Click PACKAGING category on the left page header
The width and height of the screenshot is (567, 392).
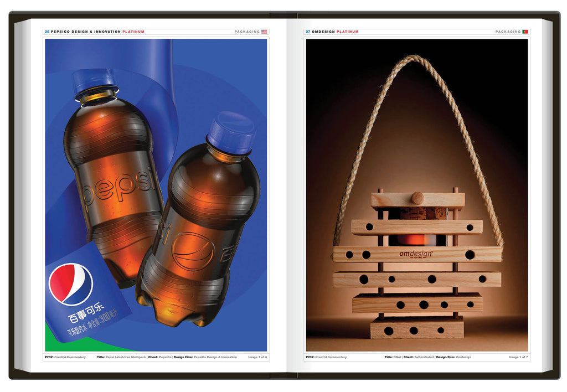click(247, 32)
